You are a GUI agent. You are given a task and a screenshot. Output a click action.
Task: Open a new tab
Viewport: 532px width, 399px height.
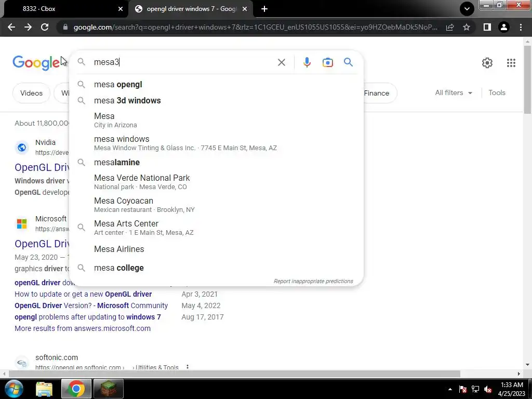pos(264,9)
